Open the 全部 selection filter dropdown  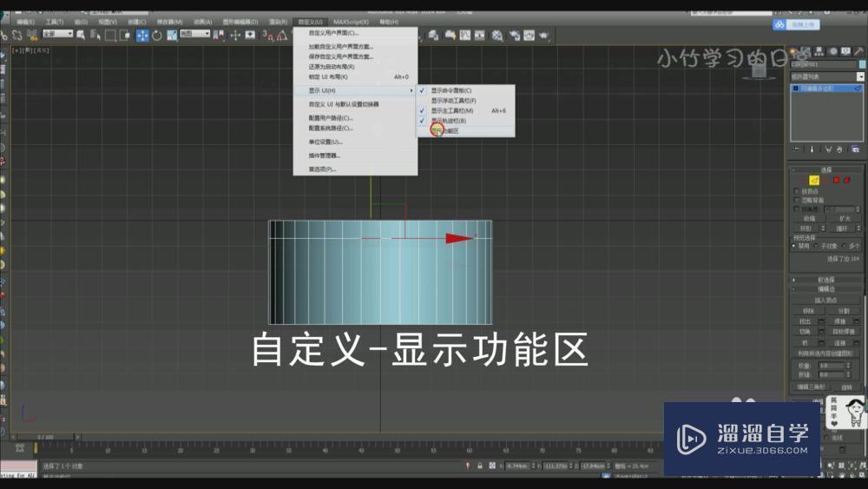click(x=57, y=34)
